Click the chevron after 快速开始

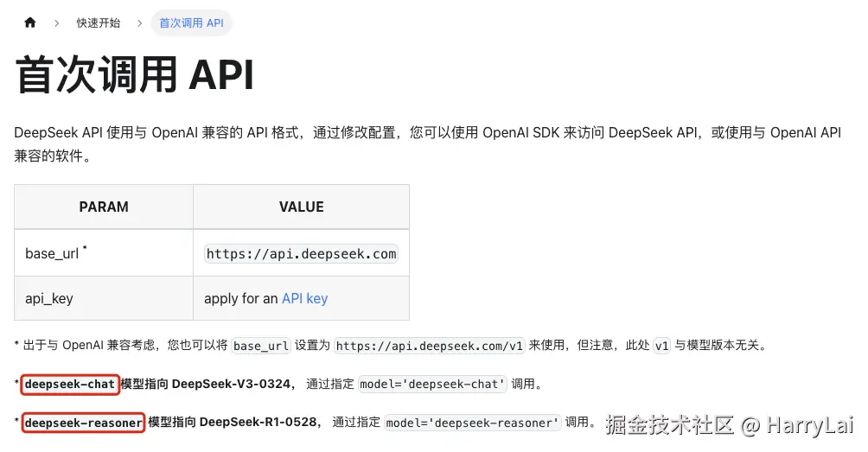pos(139,23)
